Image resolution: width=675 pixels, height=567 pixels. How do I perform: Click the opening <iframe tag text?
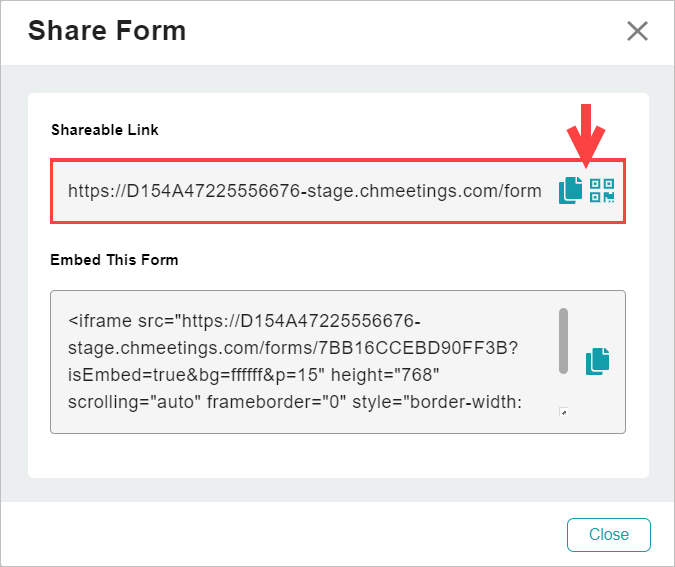pyautogui.click(x=101, y=322)
